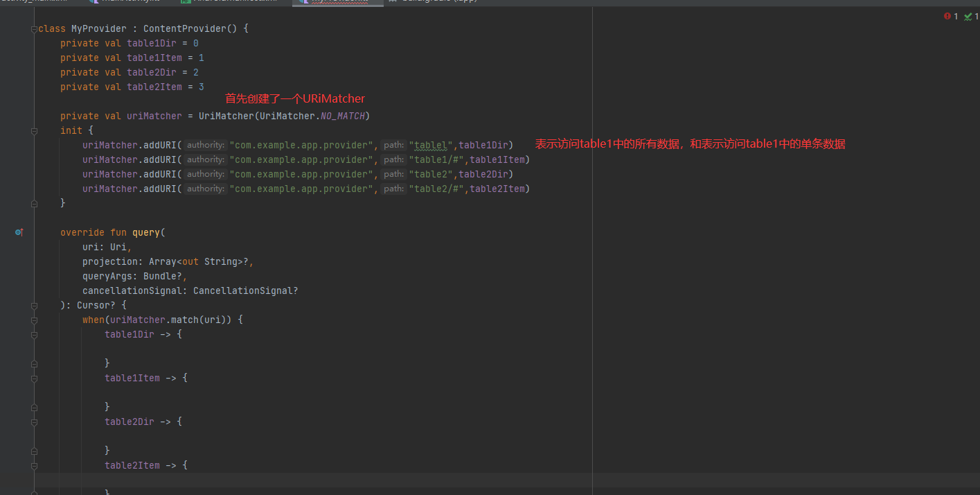Click the red annotation about table1 data access
This screenshot has width=980, height=495.
[x=690, y=144]
